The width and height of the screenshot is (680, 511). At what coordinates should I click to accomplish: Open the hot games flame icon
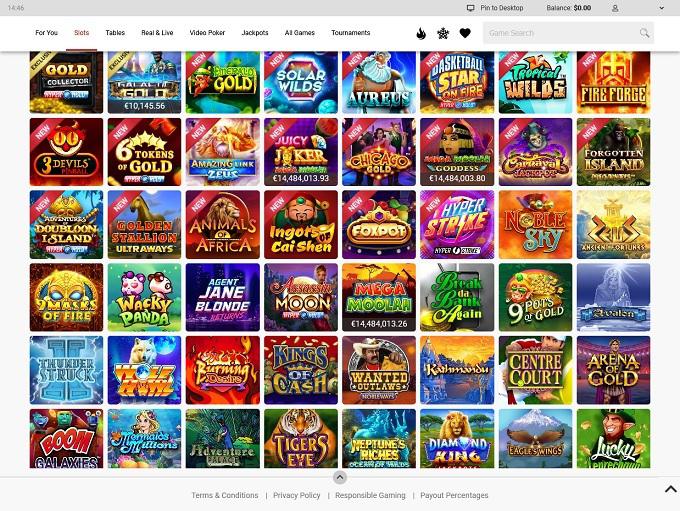421,33
